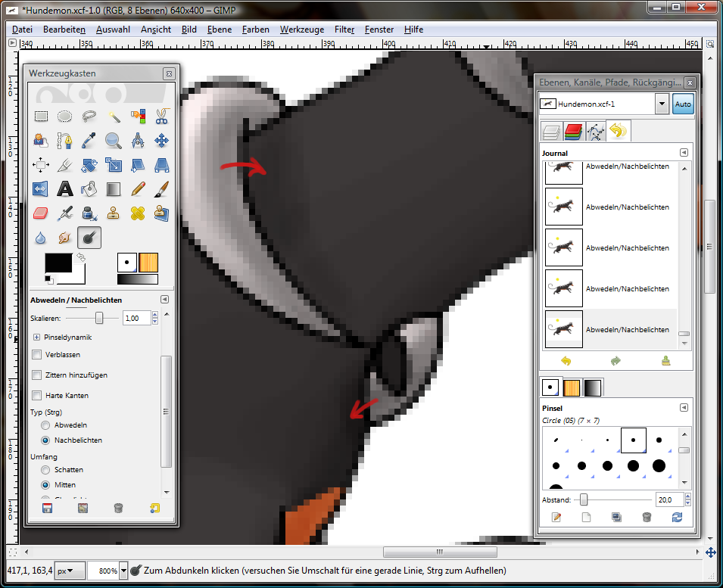The image size is (723, 588).
Task: Select the Bucket Fill tool
Action: tap(89, 189)
